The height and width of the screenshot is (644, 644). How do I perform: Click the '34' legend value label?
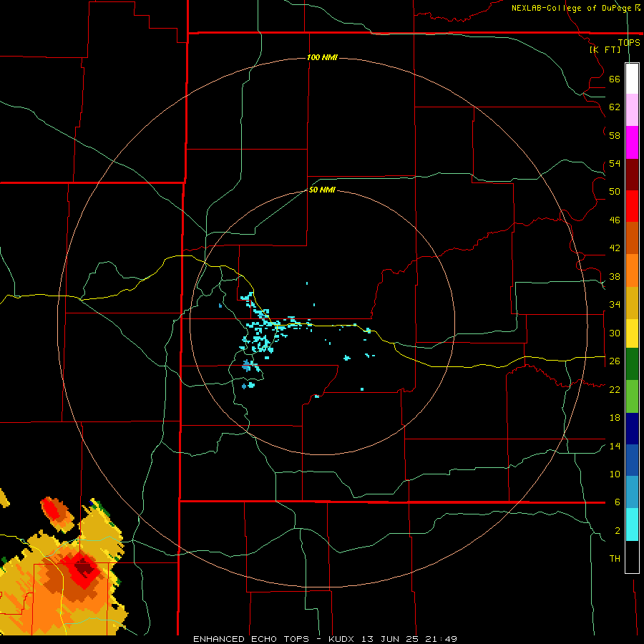pos(615,305)
